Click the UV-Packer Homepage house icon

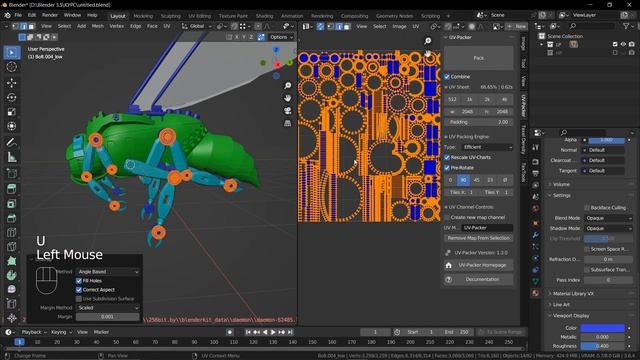point(449,265)
